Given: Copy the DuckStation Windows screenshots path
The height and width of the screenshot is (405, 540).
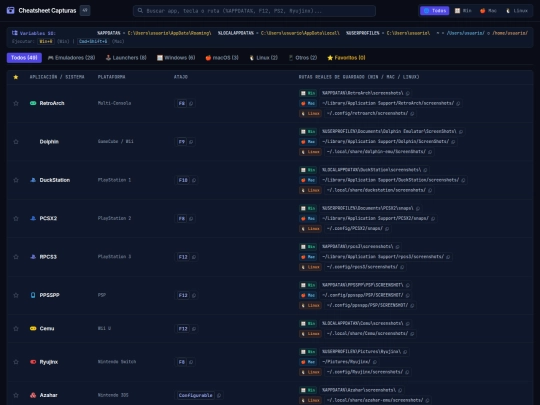Looking at the screenshot, I should click(425, 170).
